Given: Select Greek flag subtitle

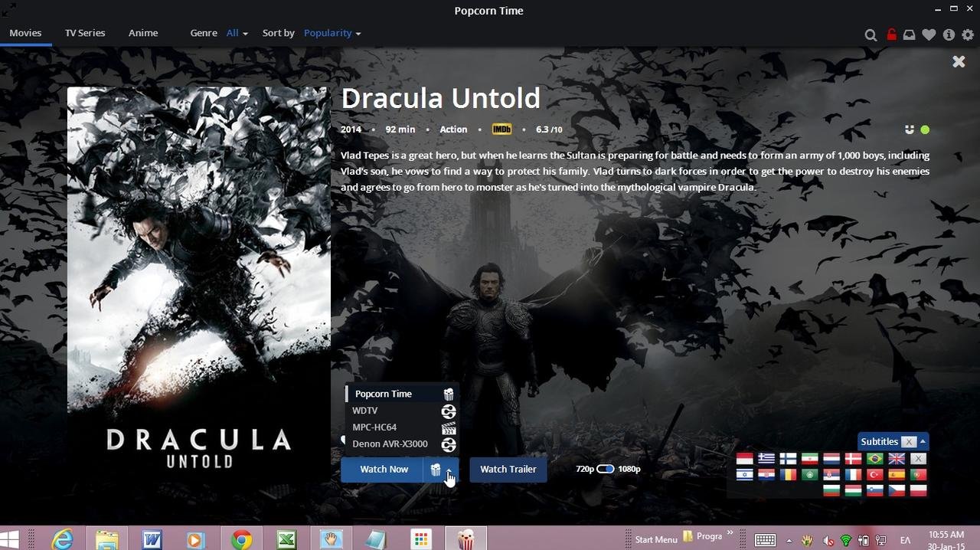Looking at the screenshot, I should tap(766, 459).
